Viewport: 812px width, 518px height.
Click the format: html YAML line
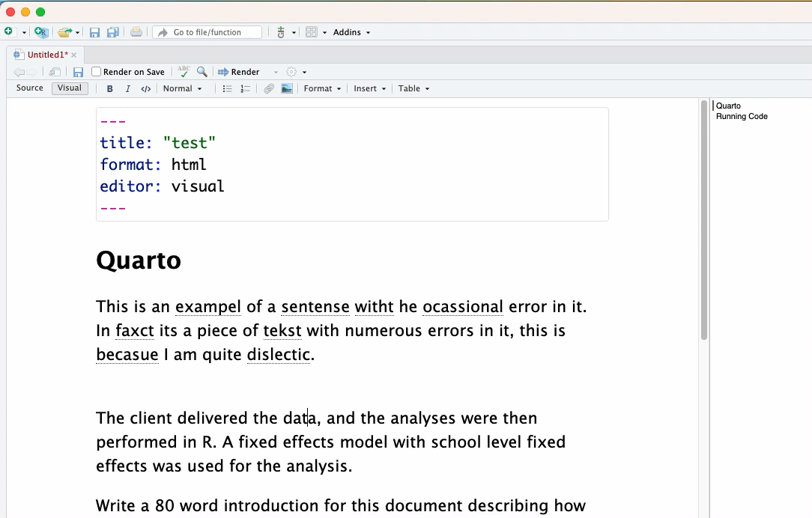point(153,165)
